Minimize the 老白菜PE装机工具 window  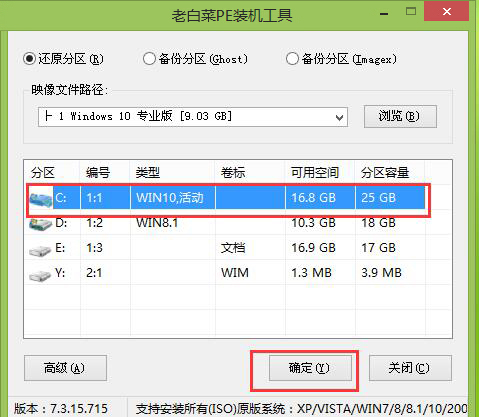point(384,14)
